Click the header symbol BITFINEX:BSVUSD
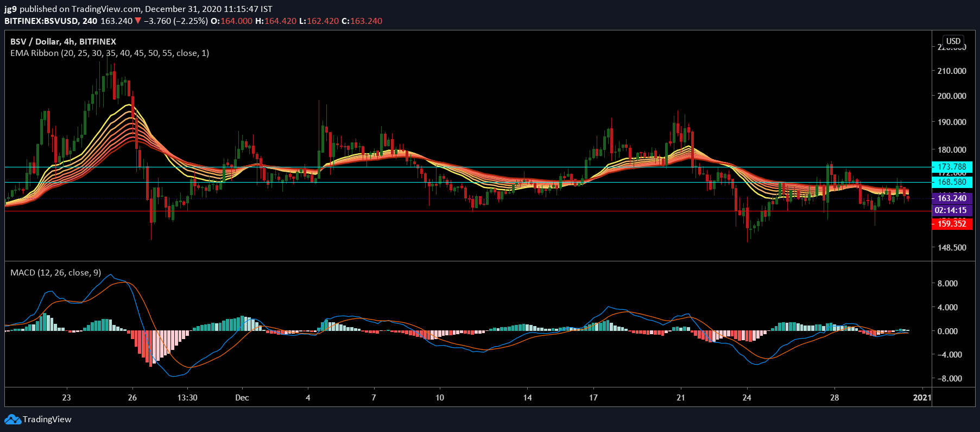980x432 pixels. pos(41,21)
